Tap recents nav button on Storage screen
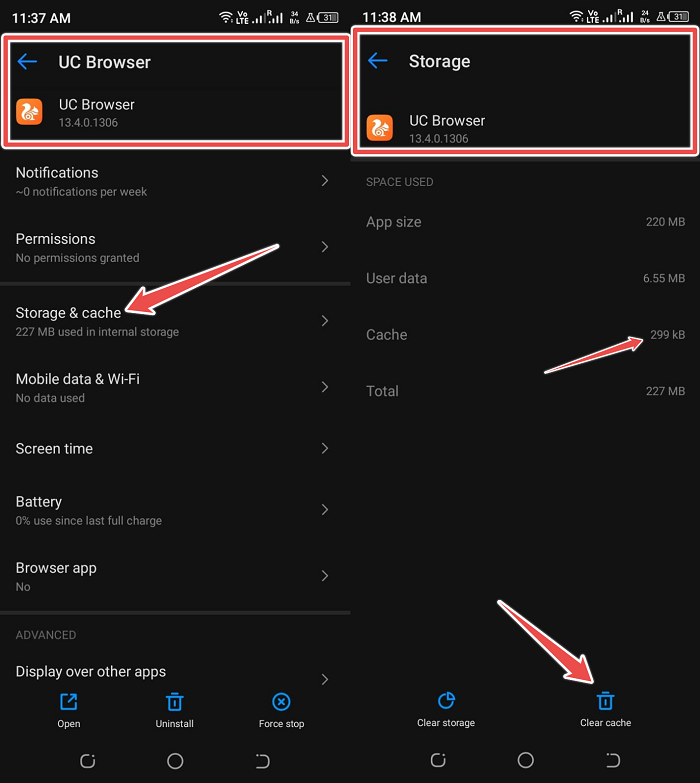700x783 pixels. pyautogui.click(x=438, y=760)
